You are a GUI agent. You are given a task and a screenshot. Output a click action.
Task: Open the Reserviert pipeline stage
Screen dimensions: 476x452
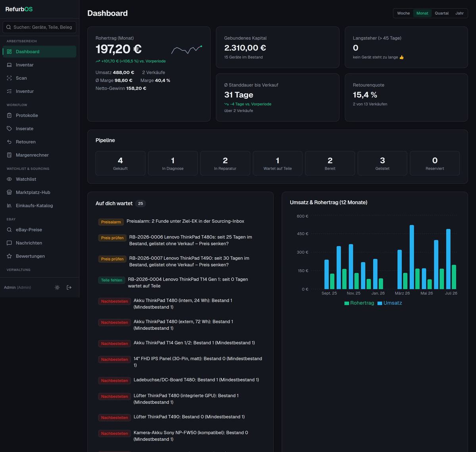tap(435, 163)
